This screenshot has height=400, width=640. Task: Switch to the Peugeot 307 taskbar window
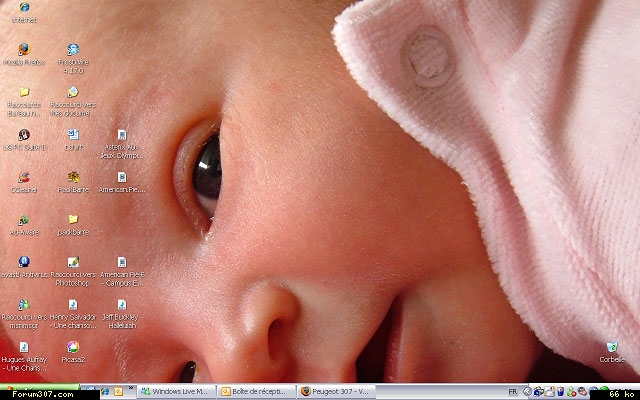[x=335, y=392]
